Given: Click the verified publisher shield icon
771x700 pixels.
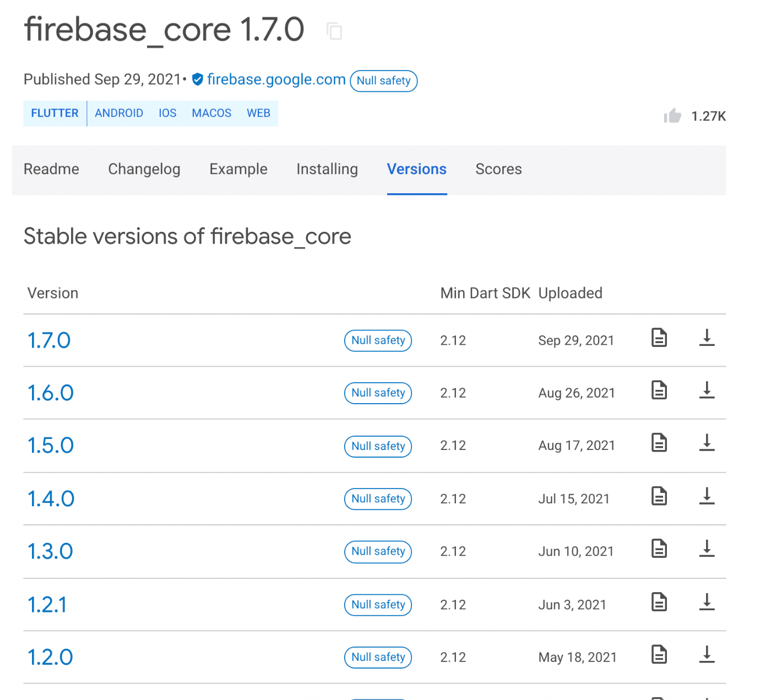Looking at the screenshot, I should coord(198,80).
